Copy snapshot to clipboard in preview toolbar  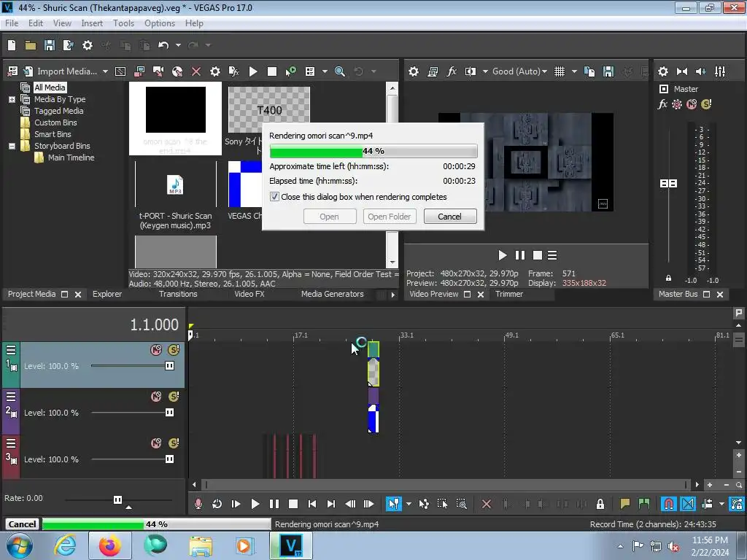click(589, 71)
